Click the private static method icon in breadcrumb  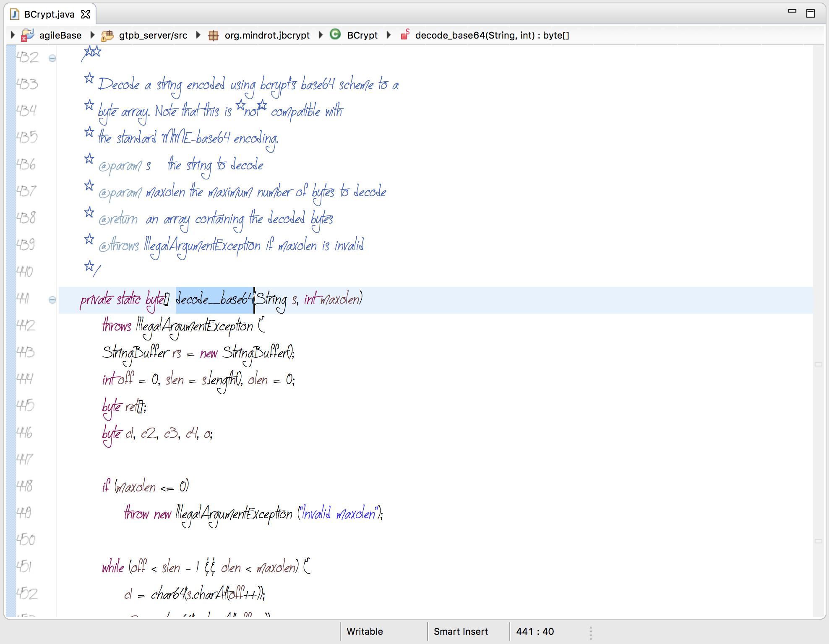405,34
